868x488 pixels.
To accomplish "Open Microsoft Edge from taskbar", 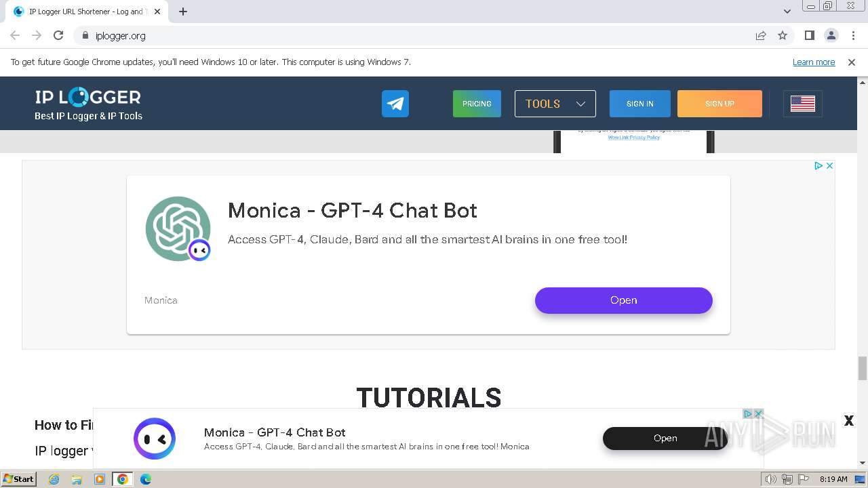I will (x=146, y=479).
